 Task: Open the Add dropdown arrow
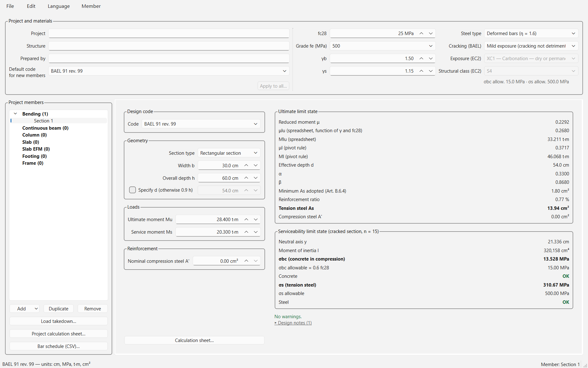point(36,309)
